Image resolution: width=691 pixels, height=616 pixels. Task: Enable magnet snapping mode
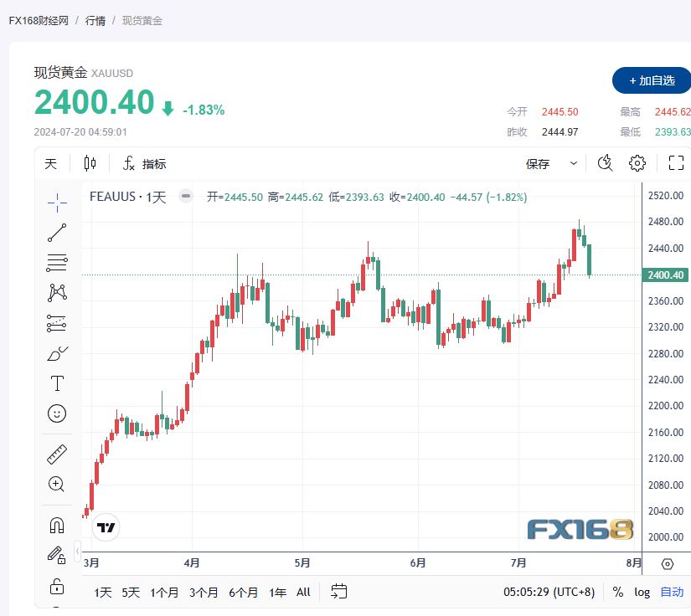point(56,523)
